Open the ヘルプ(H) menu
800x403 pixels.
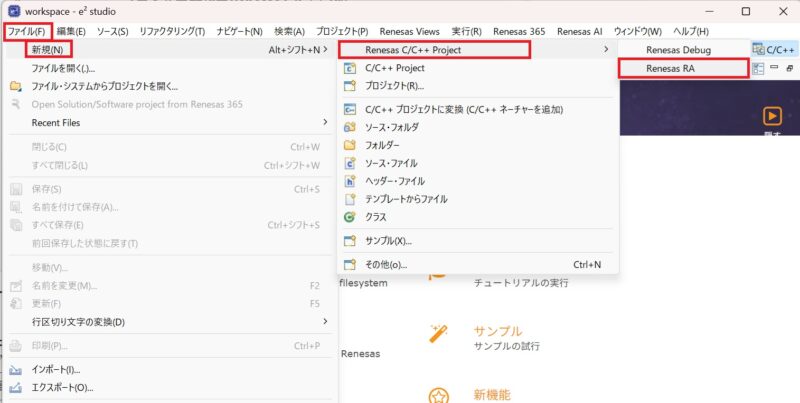coord(691,32)
